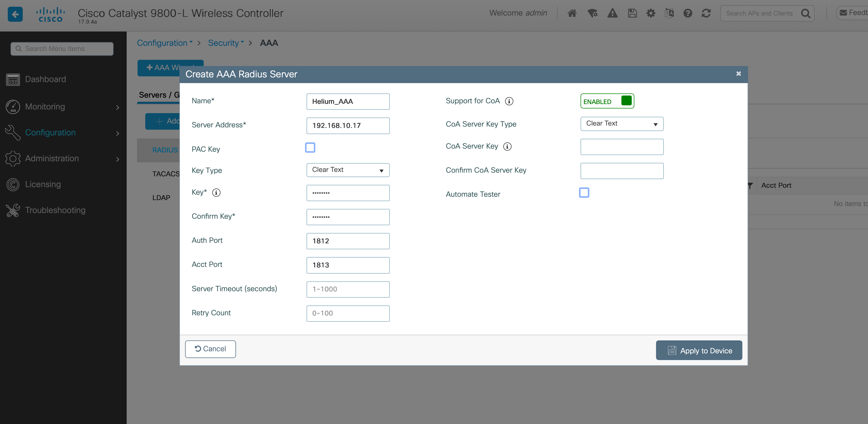Click info icon next to Key label
868x424 pixels.
point(216,193)
